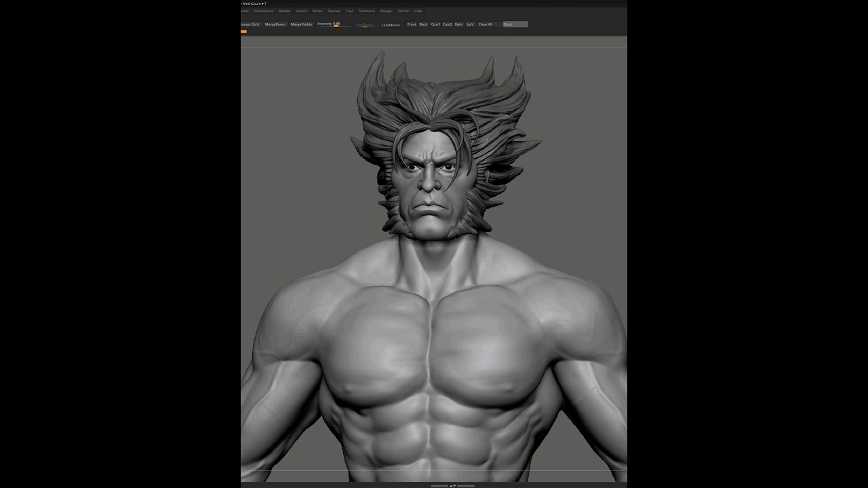Switch to the Back view button beside Front
This screenshot has height=488, width=868.
point(423,24)
